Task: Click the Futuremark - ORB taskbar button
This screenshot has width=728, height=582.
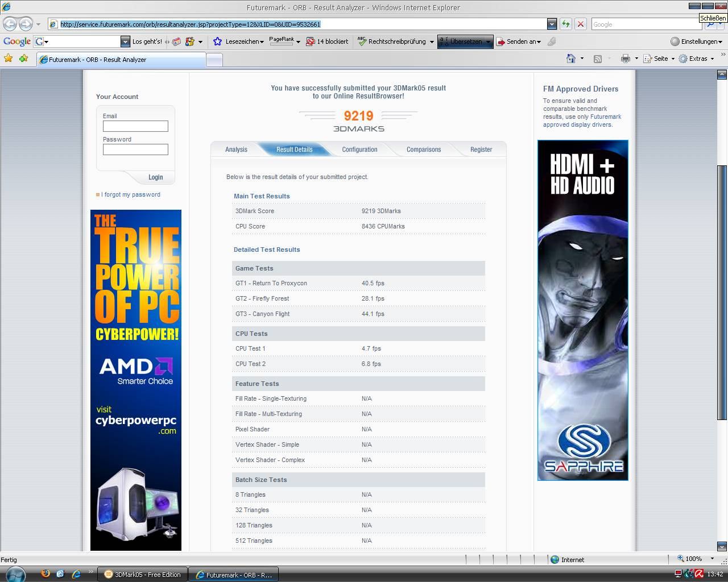Action: (x=233, y=575)
